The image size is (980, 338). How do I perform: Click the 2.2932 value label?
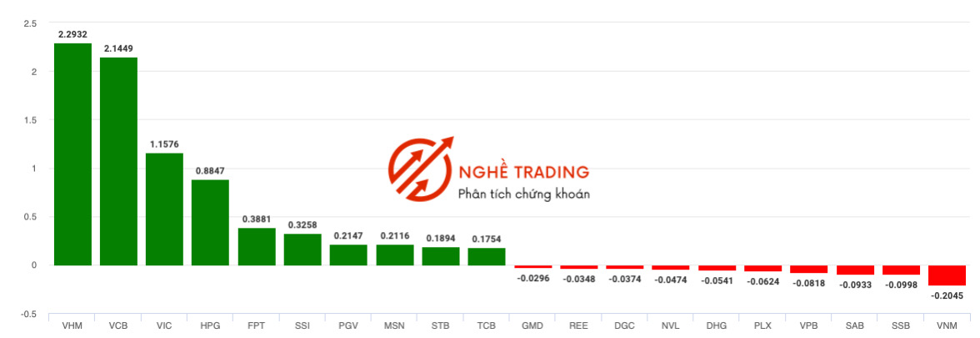73,34
